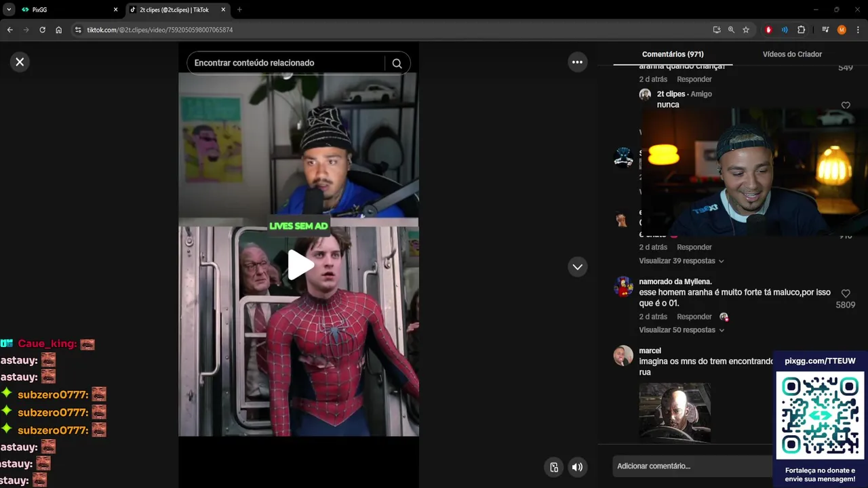This screenshot has width=868, height=488.
Task: Open 'marcel' commenter profile name
Action: [x=650, y=350]
